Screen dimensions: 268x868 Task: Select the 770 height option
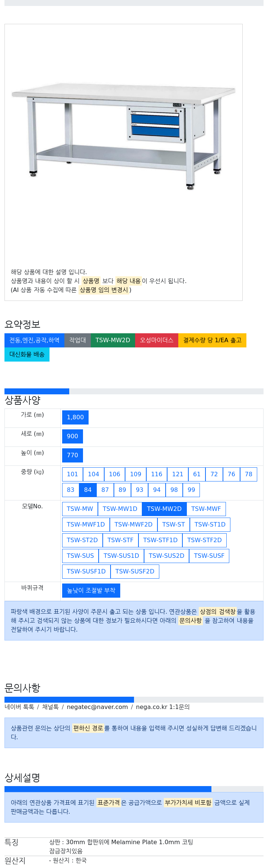72,455
